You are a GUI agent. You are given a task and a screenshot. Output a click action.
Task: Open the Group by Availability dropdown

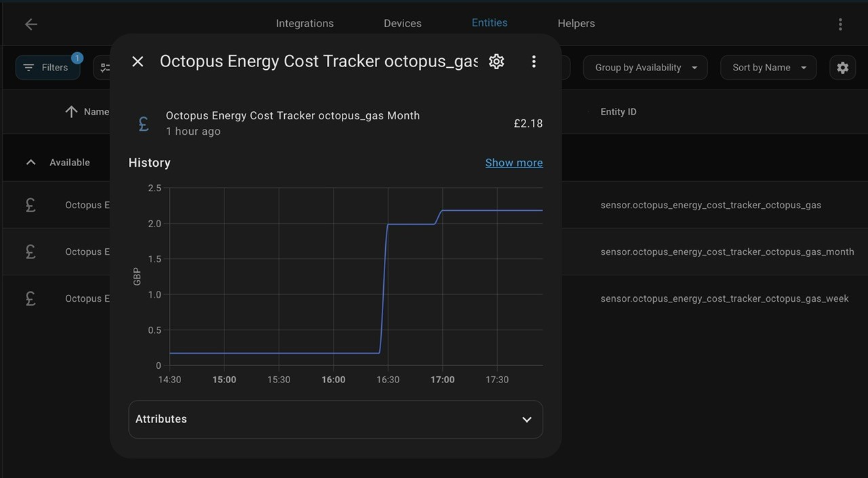pyautogui.click(x=645, y=68)
